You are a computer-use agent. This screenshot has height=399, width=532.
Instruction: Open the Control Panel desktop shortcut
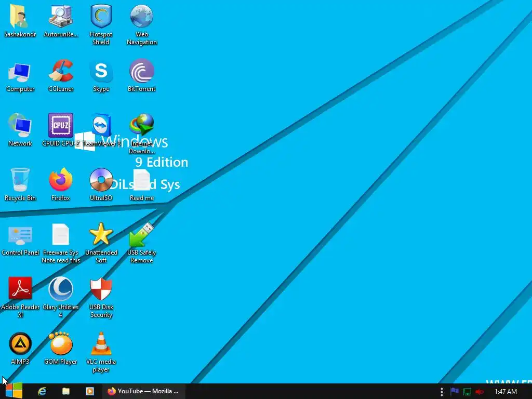coord(20,235)
